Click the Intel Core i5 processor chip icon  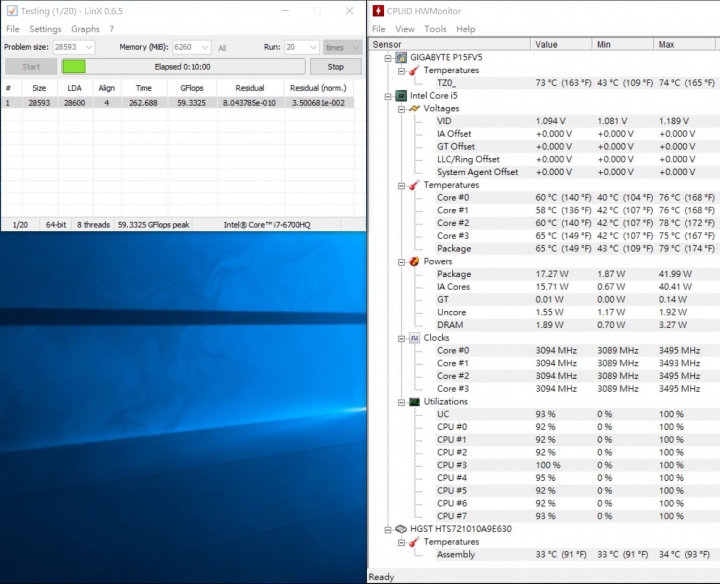[x=401, y=95]
